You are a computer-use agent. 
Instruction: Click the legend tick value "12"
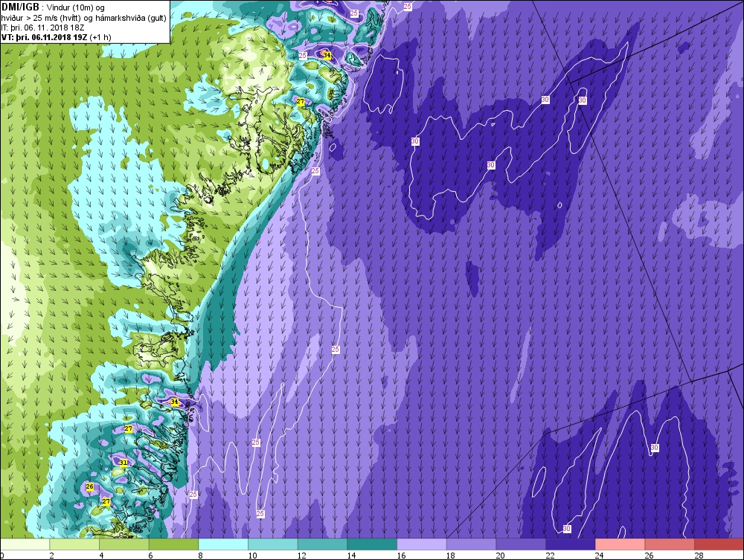coord(302,556)
